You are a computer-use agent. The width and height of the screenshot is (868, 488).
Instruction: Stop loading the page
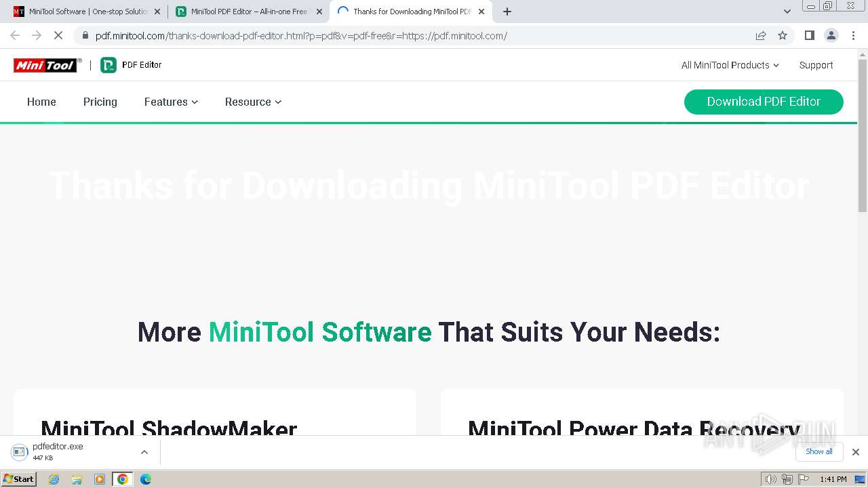(58, 35)
